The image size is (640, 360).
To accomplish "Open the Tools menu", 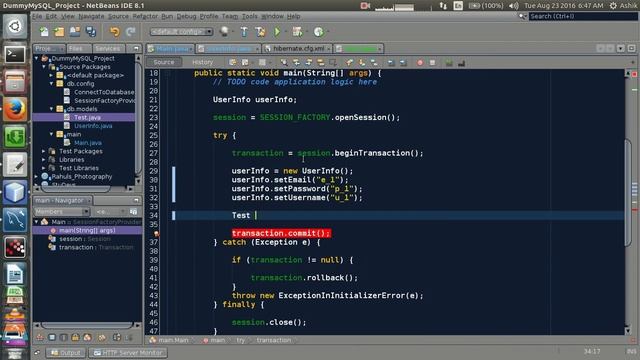I will point(249,16).
